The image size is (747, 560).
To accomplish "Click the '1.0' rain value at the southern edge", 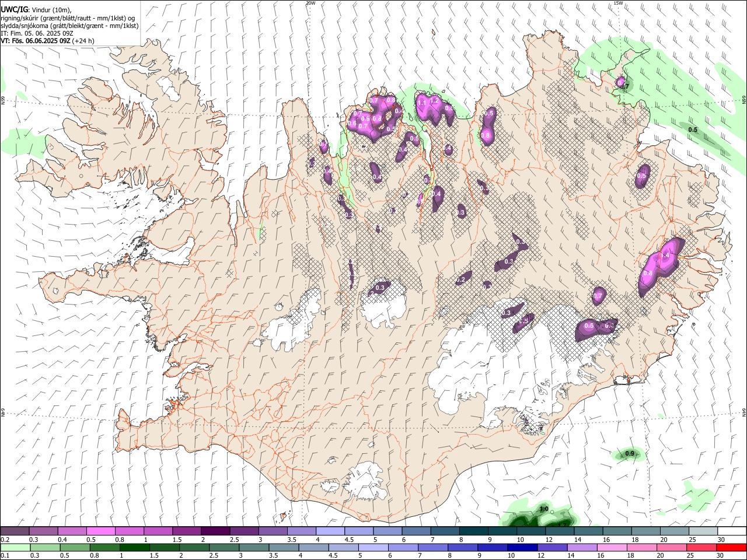I will coord(544,510).
